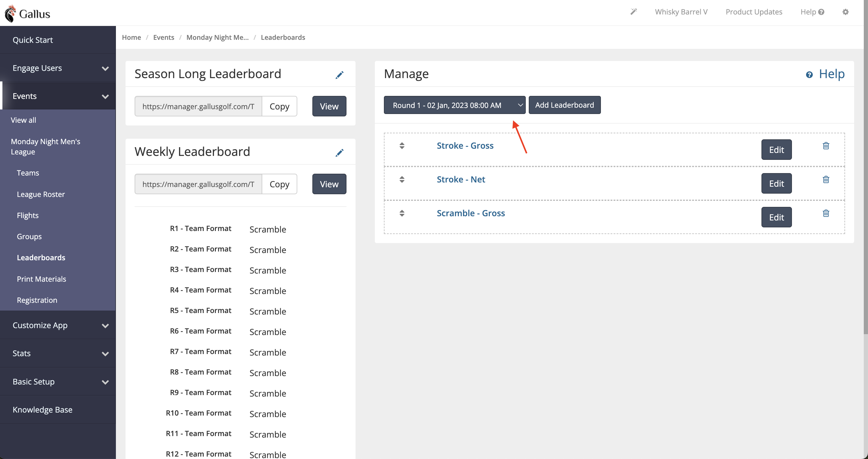Delete the Stroke - Gross leaderboard
Image resolution: width=868 pixels, height=459 pixels.
[826, 146]
